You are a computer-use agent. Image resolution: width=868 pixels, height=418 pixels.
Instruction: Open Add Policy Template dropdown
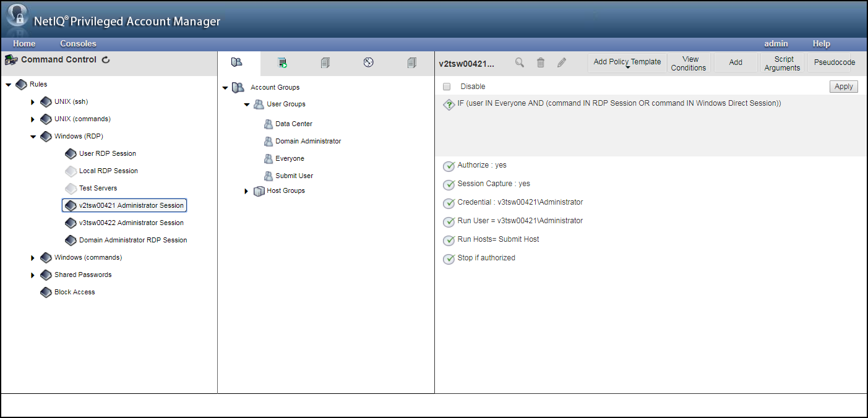(x=627, y=62)
